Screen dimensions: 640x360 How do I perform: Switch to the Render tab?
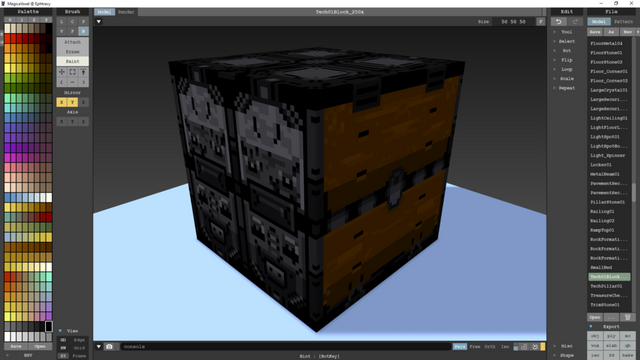pos(126,12)
